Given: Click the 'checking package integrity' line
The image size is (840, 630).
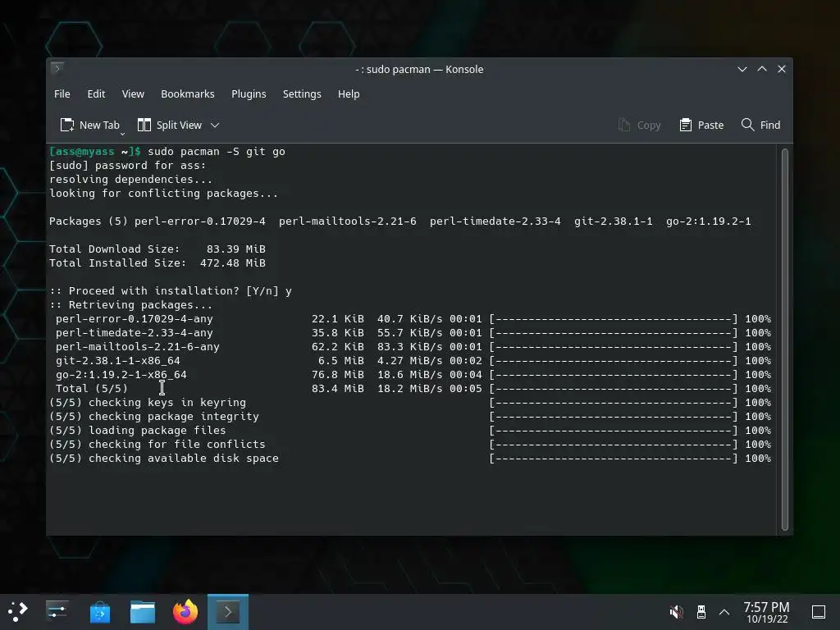Looking at the screenshot, I should (x=410, y=416).
